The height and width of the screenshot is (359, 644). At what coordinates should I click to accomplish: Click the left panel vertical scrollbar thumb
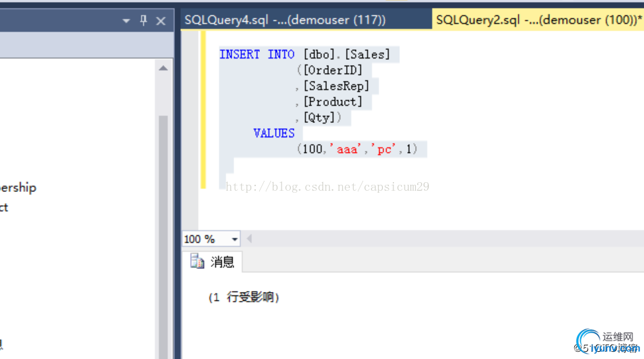(x=163, y=237)
